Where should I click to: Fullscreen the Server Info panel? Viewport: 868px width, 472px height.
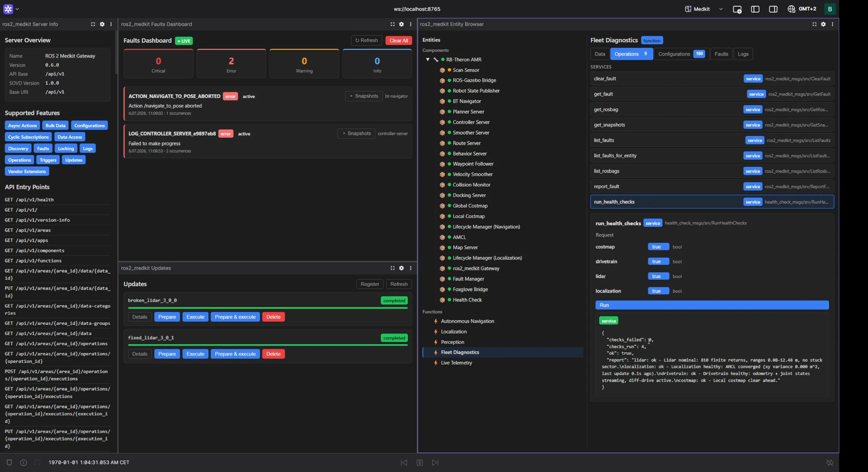tap(93, 24)
